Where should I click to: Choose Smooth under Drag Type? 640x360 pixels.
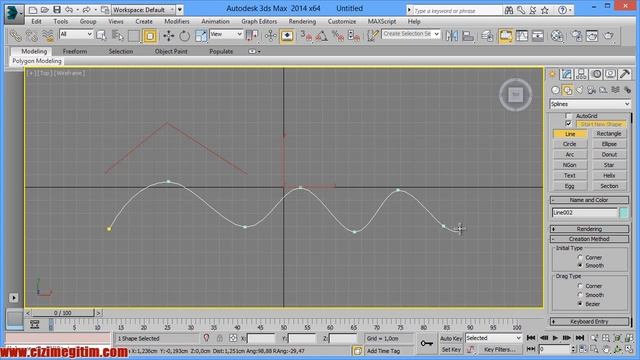[x=580, y=295]
